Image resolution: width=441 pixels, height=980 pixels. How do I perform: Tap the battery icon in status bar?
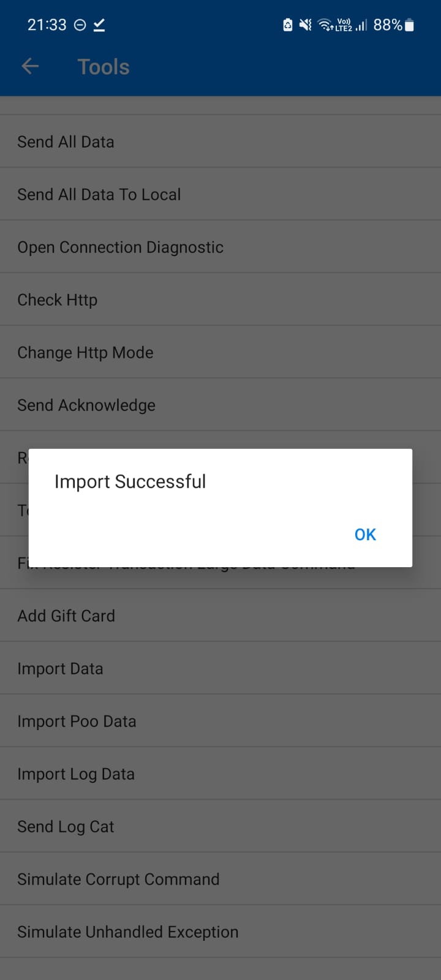410,25
